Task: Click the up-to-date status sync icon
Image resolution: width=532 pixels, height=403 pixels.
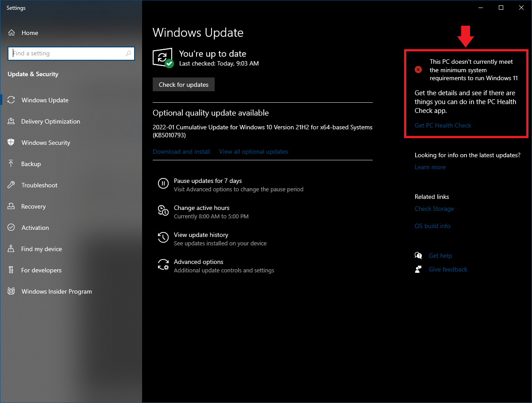Action: [163, 58]
